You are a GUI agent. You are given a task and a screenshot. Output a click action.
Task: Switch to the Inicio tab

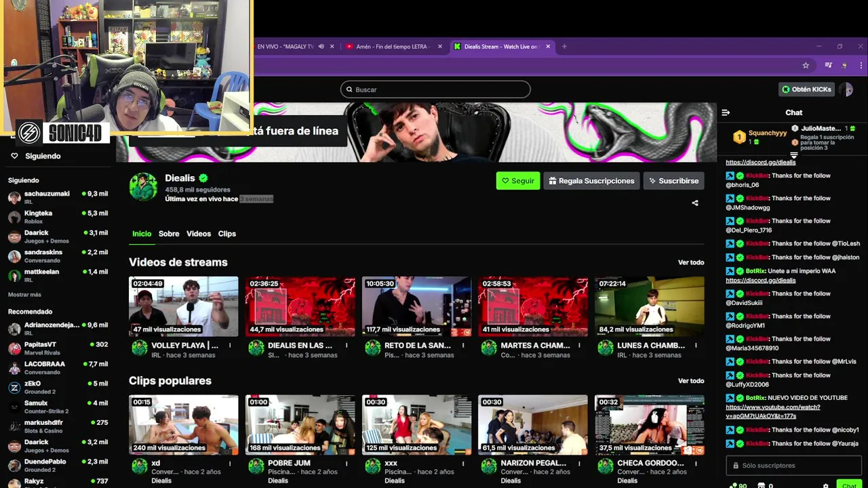pos(142,234)
